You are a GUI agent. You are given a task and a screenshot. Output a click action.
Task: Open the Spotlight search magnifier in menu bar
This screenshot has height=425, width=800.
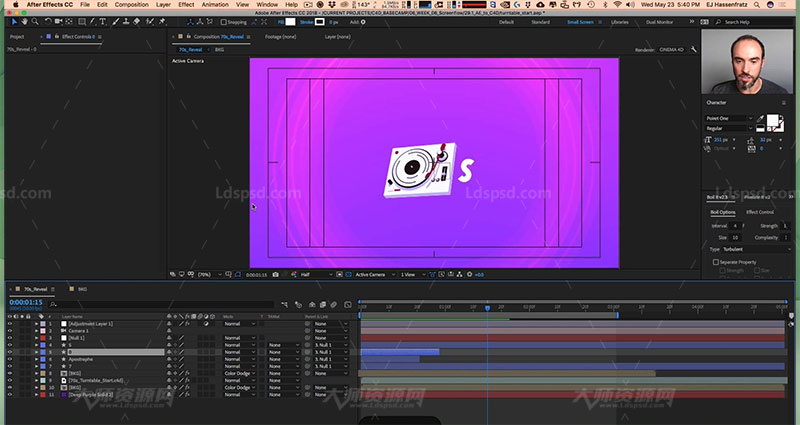pyautogui.click(x=757, y=5)
